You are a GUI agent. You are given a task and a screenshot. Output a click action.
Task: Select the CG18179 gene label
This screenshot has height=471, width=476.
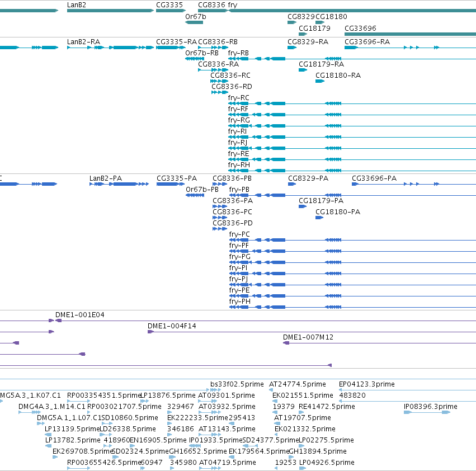[x=314, y=29]
